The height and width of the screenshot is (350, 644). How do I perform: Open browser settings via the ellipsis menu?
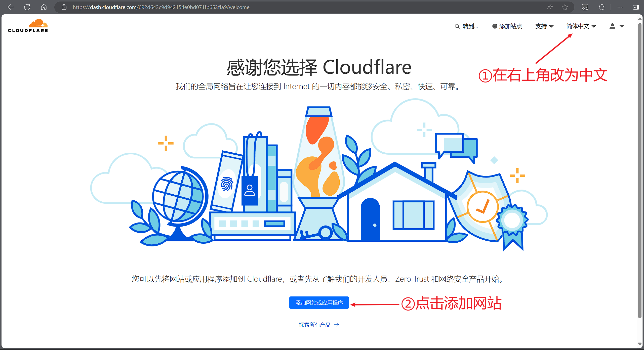[x=620, y=7]
